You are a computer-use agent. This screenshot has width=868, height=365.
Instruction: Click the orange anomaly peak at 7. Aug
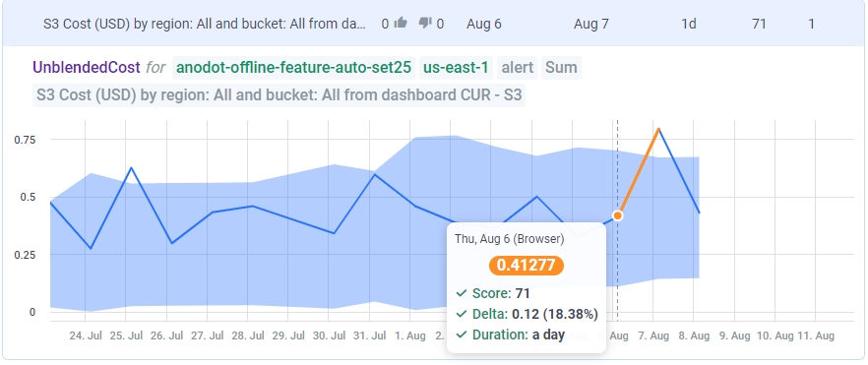(658, 128)
